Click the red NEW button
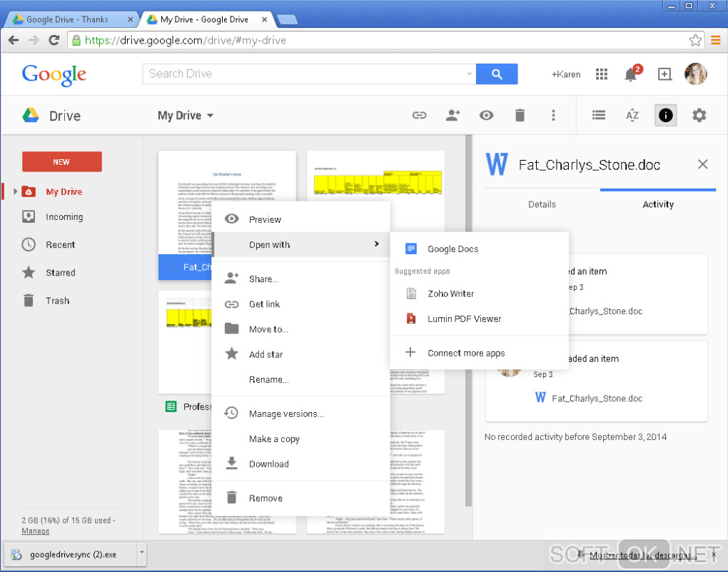Screen dimensions: 728x572 coord(62,161)
